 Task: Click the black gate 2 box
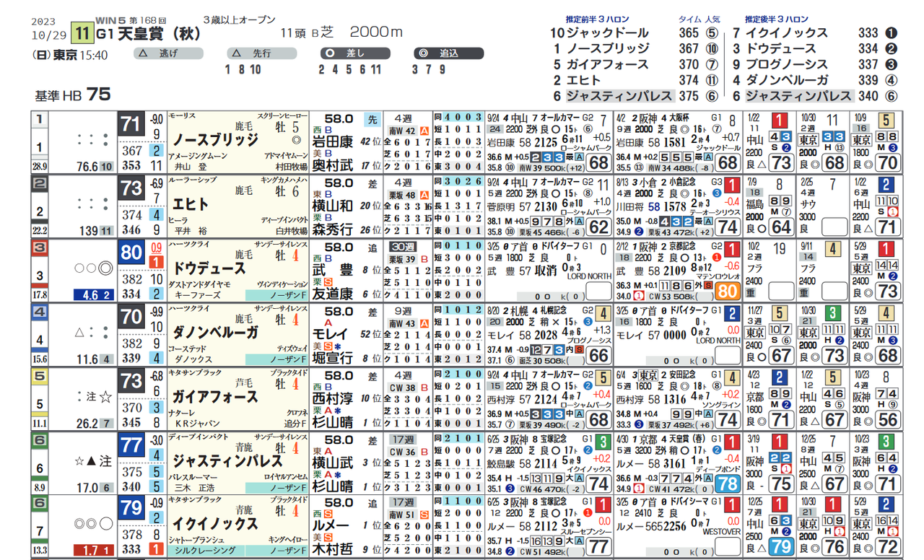[x=40, y=183]
